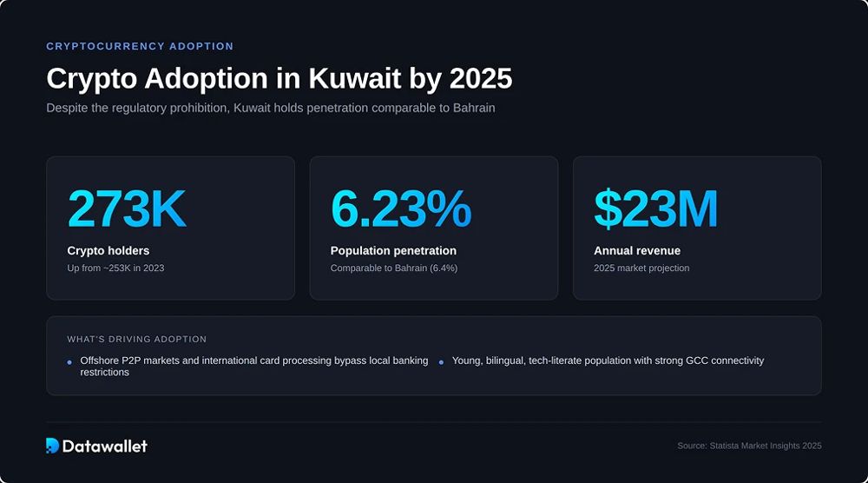Click the bullet dot before Offshore P2P markets
The width and height of the screenshot is (868, 483).
(x=69, y=362)
